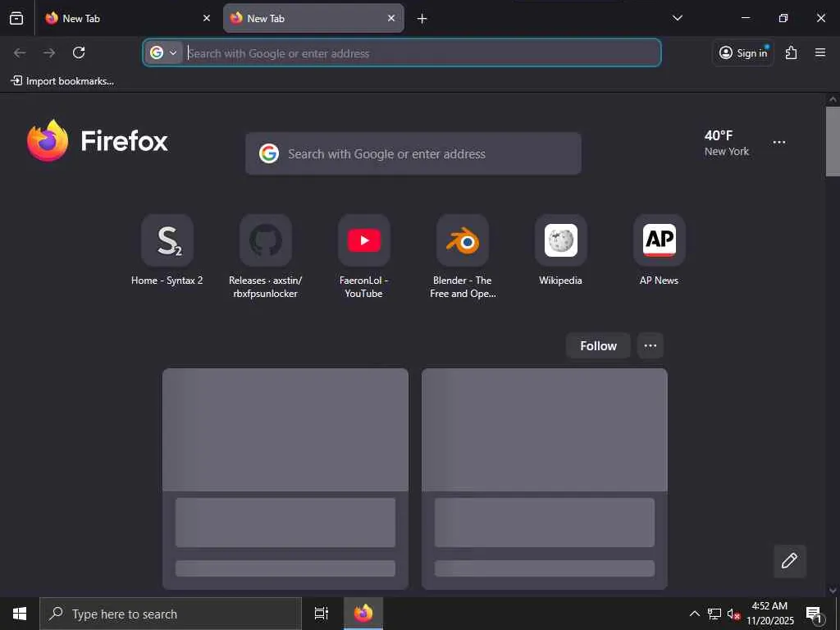The height and width of the screenshot is (630, 840).
Task: Open the Firefox View button
Action: click(16, 18)
